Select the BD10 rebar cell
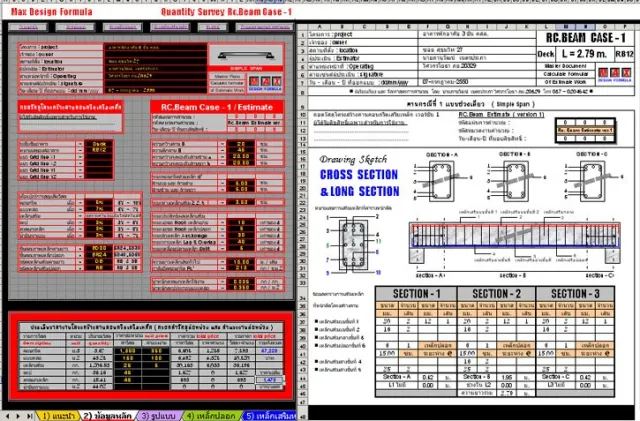This screenshot has height=421, width=640. tap(99, 248)
